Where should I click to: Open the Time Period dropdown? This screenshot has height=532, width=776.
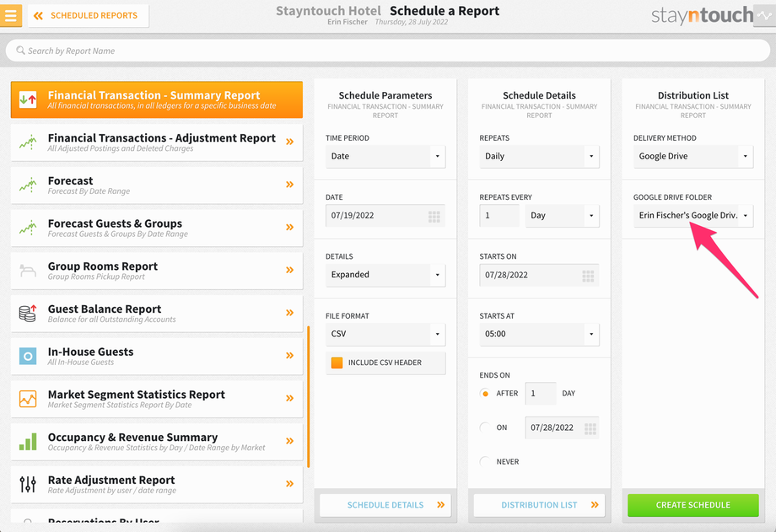pyautogui.click(x=385, y=156)
